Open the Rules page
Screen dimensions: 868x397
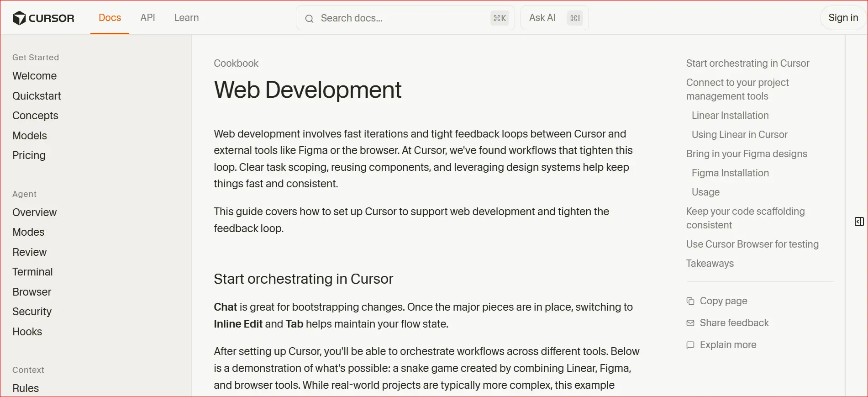pos(26,388)
